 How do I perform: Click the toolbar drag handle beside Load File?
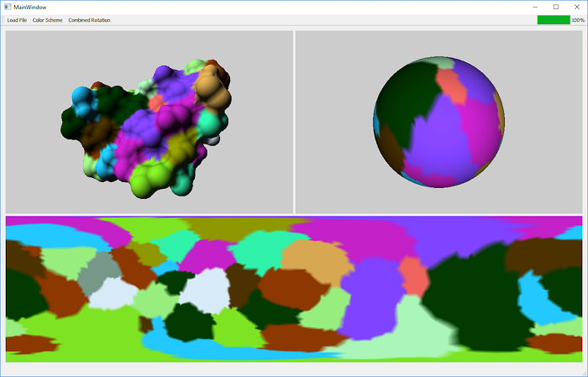(x=3, y=20)
